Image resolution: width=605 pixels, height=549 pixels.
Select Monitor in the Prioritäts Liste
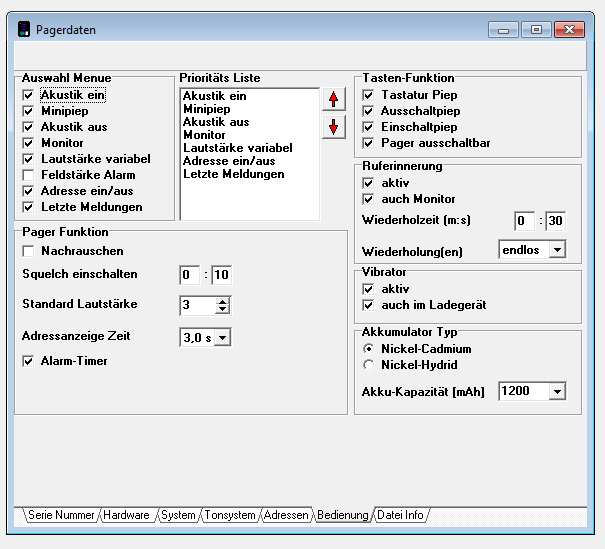tap(204, 135)
